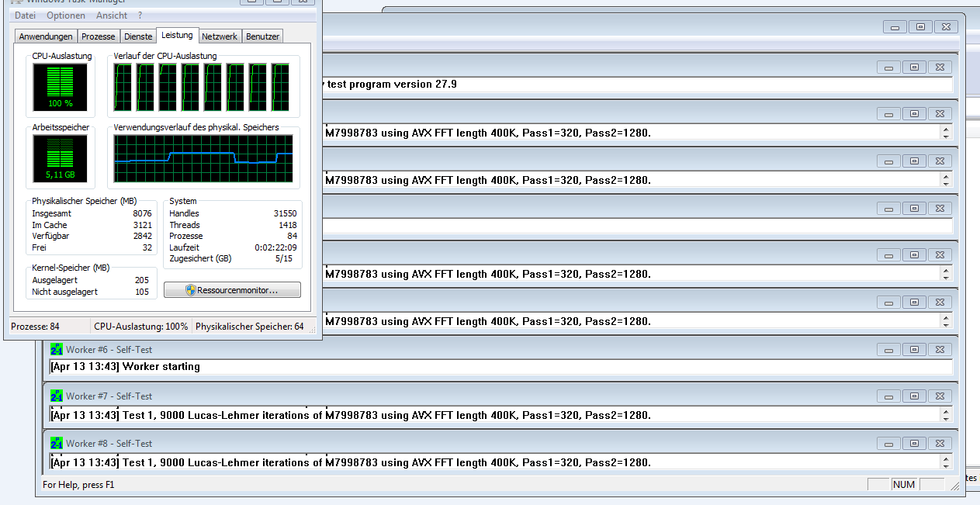
Task: Click 'For Help, press F1' status text
Action: (80, 485)
